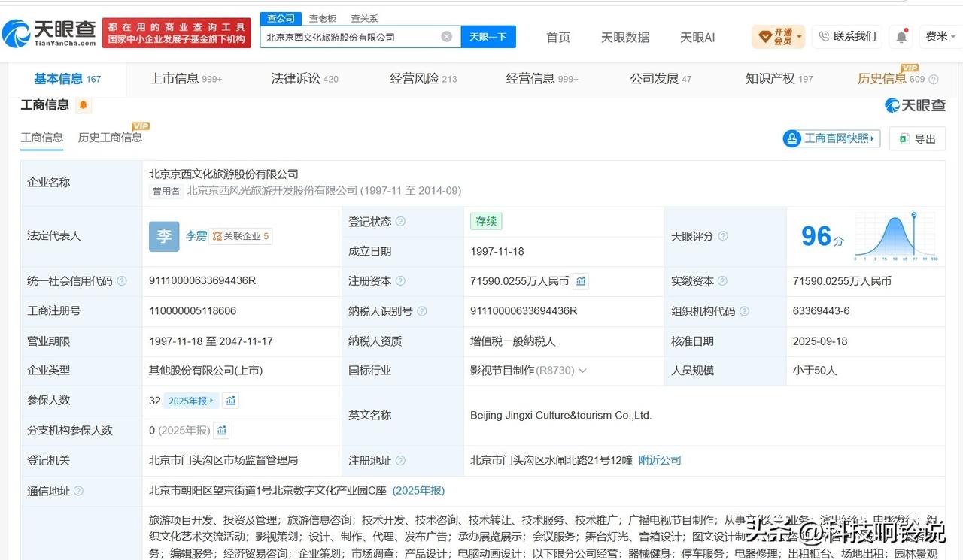This screenshot has width=963, height=560.
Task: Click establishment date 1997-11-18
Action: [x=497, y=251]
